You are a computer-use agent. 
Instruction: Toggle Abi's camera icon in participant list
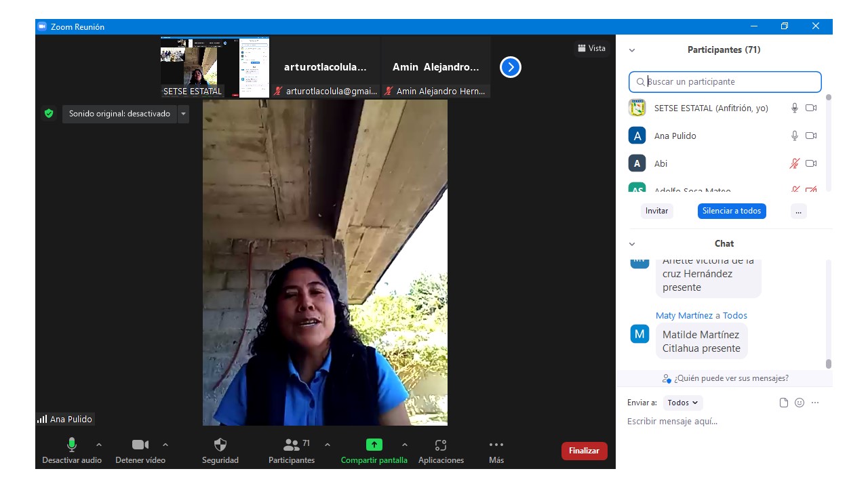point(811,163)
